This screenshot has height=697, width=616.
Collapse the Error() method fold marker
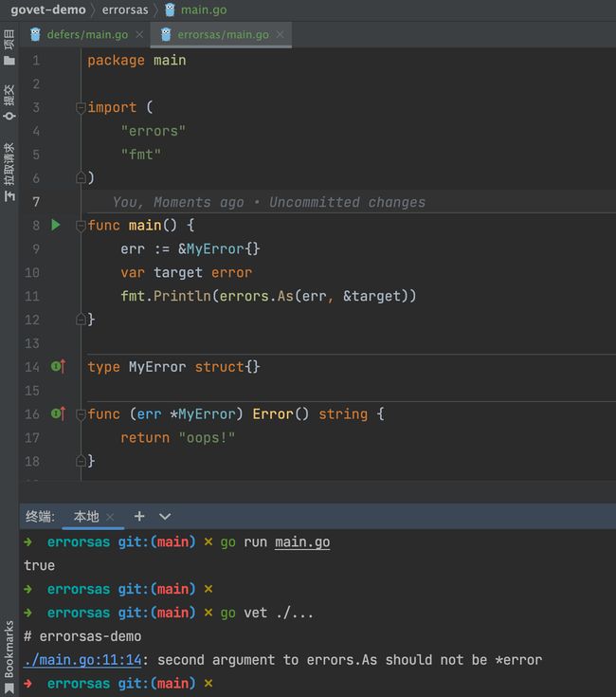click(81, 414)
